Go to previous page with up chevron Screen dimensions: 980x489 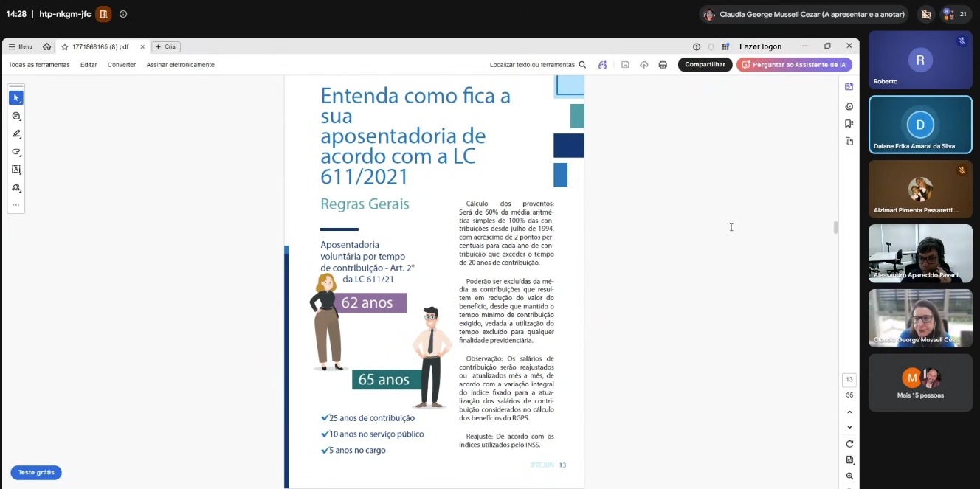coord(849,412)
